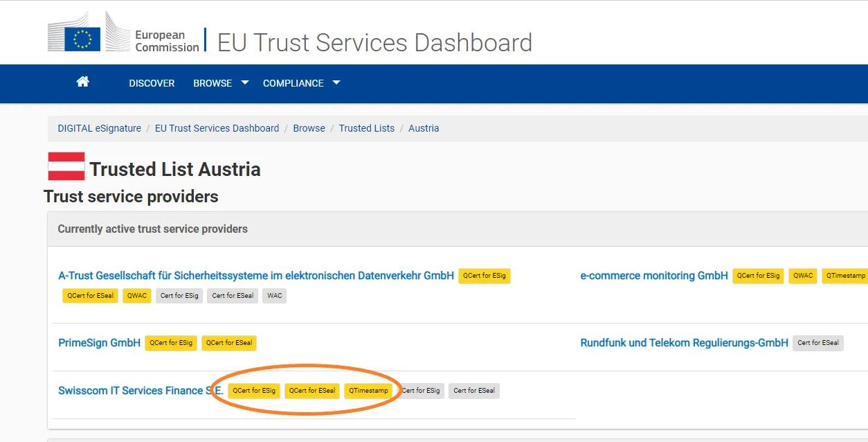Open e-commerce monitoring GmbH provider
Image resolution: width=868 pixels, height=442 pixels.
click(653, 276)
